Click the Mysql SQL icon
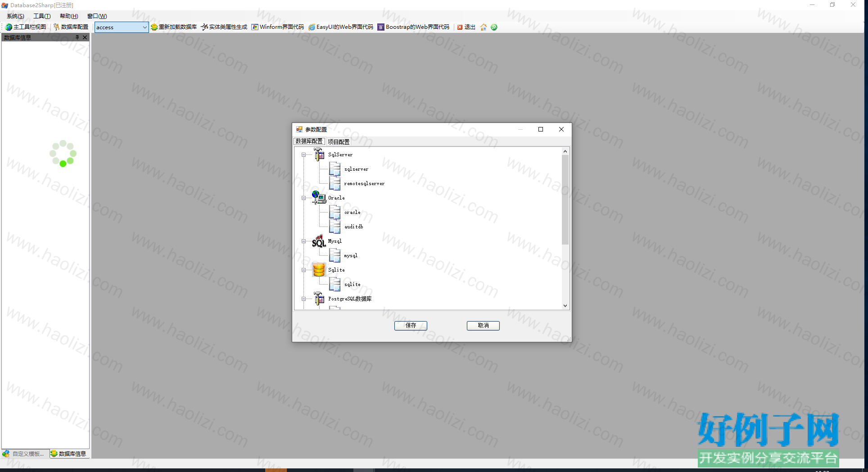 click(x=319, y=241)
